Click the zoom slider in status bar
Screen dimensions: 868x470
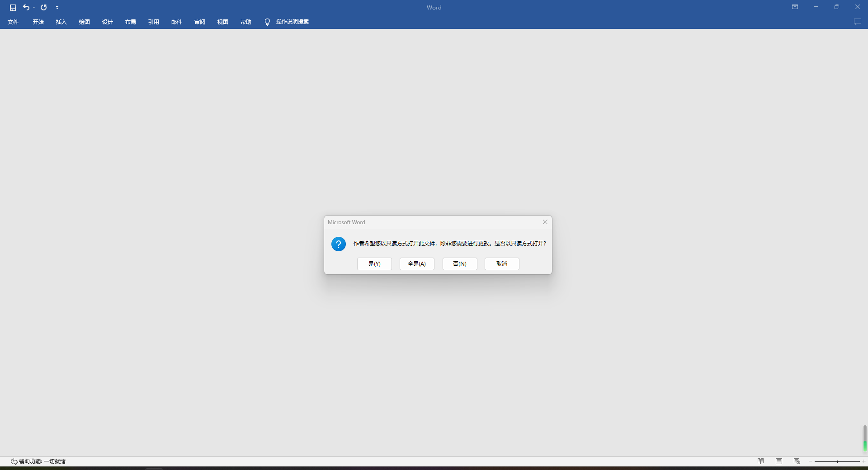(837, 461)
